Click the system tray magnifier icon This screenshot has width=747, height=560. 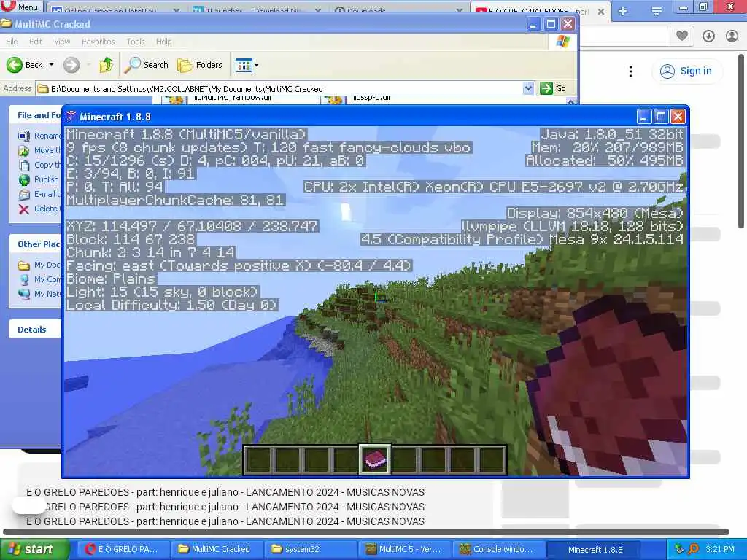point(694,549)
